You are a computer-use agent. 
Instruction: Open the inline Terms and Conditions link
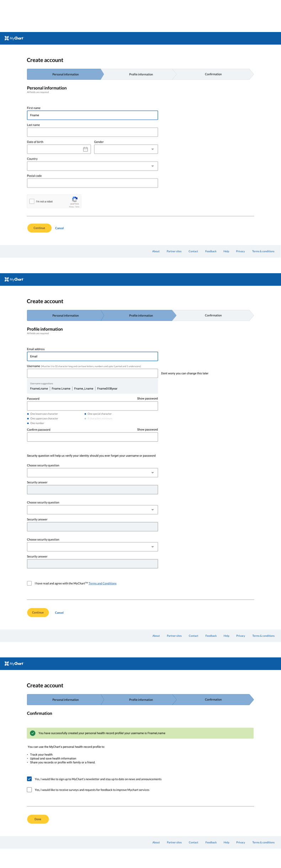[102, 583]
